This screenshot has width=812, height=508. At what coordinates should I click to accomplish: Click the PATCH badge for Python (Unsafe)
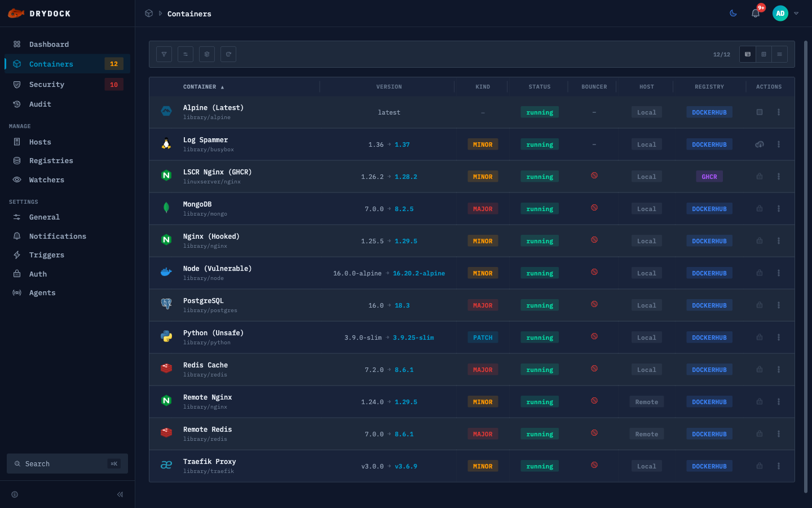(483, 338)
